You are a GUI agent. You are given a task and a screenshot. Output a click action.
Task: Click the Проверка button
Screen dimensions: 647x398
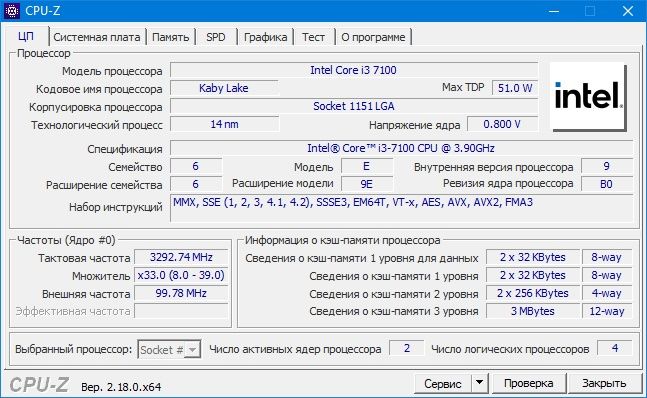point(529,383)
